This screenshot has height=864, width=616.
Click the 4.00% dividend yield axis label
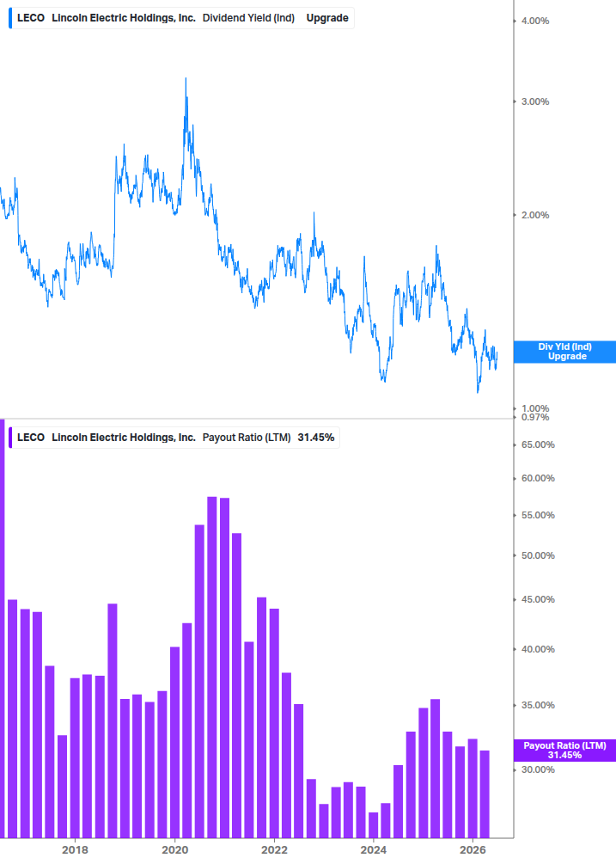(535, 21)
